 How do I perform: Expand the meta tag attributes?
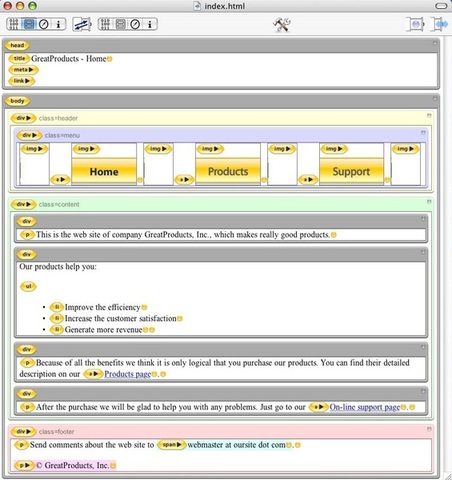24,70
